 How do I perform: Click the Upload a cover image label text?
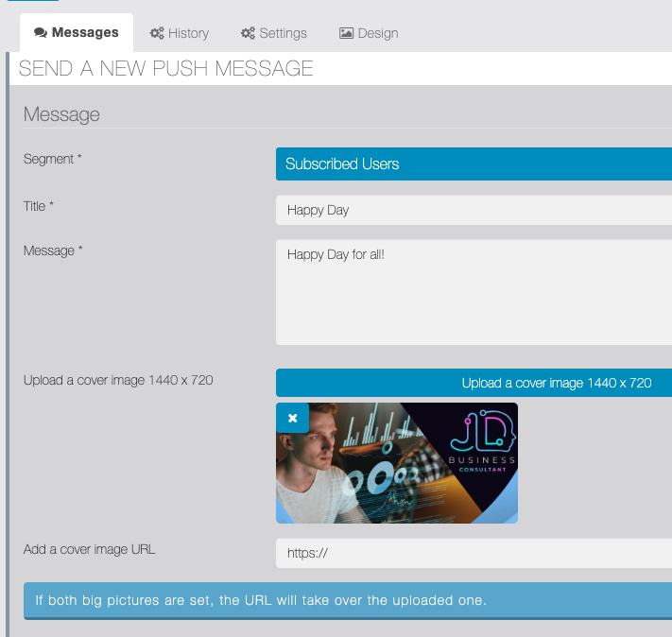(x=118, y=380)
